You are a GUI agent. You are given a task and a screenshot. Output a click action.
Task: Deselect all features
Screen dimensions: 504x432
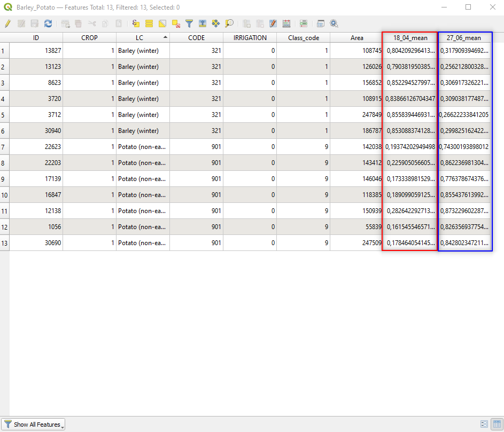[x=176, y=23]
